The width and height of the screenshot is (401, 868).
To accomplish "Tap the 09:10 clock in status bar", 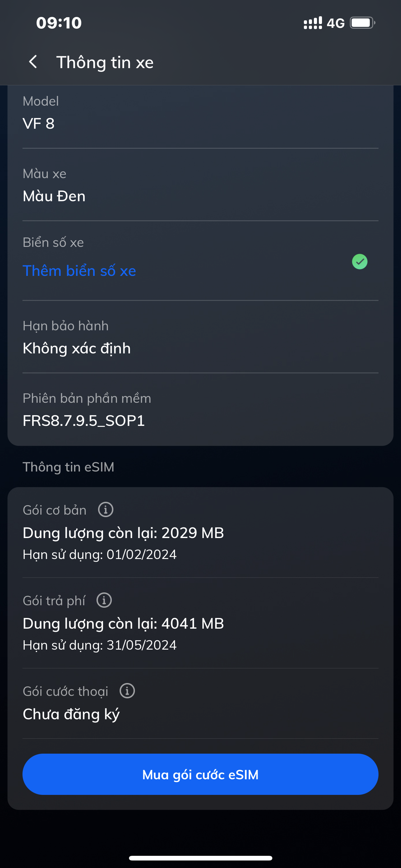I will pyautogui.click(x=59, y=23).
